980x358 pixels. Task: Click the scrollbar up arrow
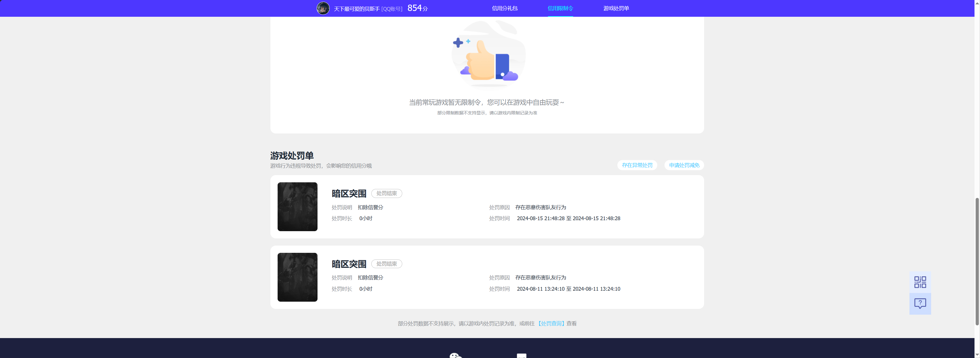(977, 3)
